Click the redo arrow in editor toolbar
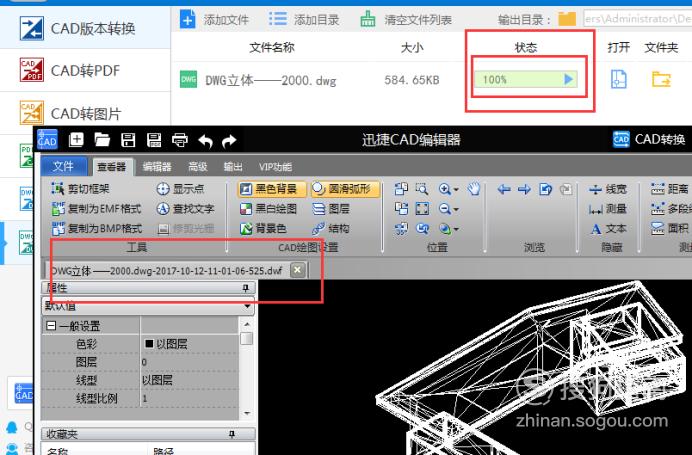Viewport: 692px width, 455px height. [x=229, y=141]
